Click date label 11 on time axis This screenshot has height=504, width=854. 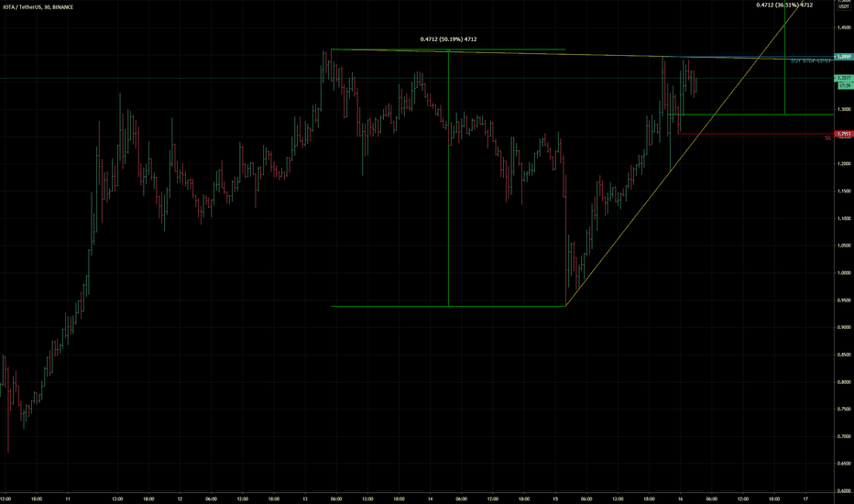click(68, 499)
